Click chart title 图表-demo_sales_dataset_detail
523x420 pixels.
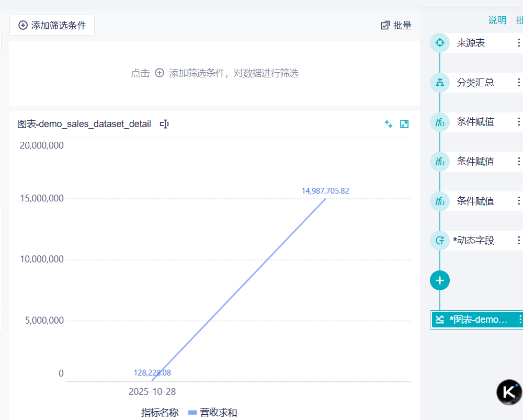[x=84, y=124]
